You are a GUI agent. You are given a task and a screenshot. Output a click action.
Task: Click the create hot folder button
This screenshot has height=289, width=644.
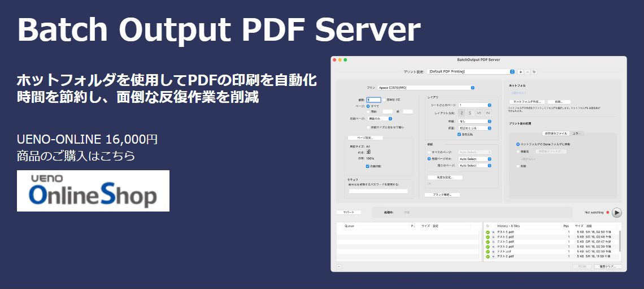[527, 102]
